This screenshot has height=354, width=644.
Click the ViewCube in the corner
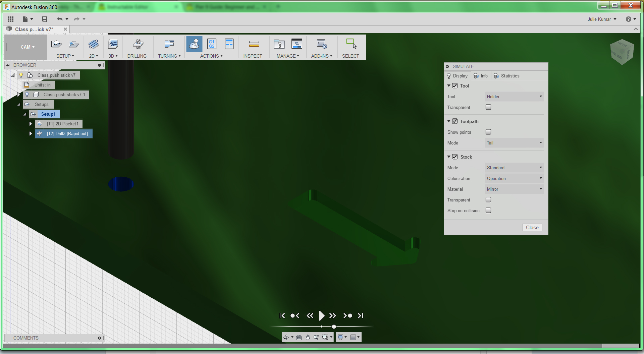coord(622,52)
